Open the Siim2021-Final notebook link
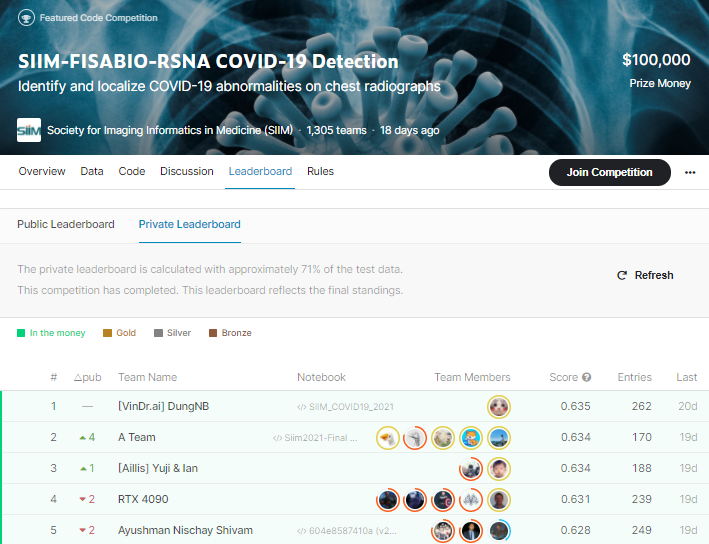Image resolution: width=709 pixels, height=544 pixels. 320,438
